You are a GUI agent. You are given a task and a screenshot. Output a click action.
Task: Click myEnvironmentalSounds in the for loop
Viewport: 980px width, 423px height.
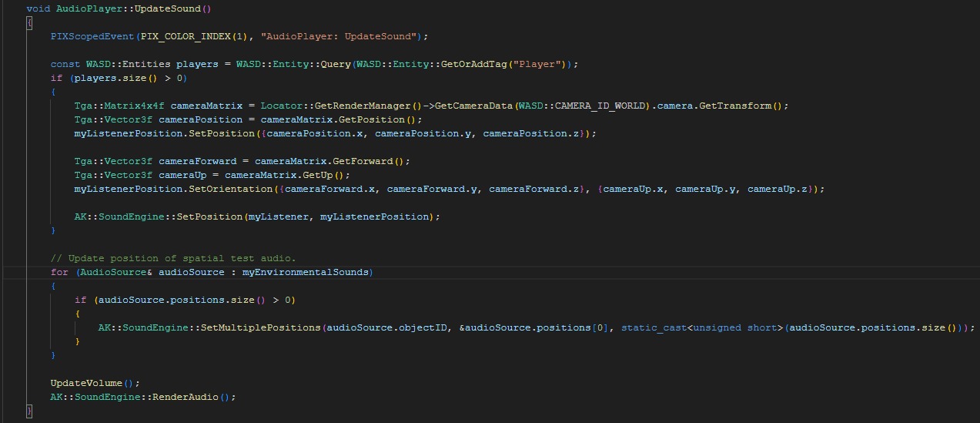(306, 272)
